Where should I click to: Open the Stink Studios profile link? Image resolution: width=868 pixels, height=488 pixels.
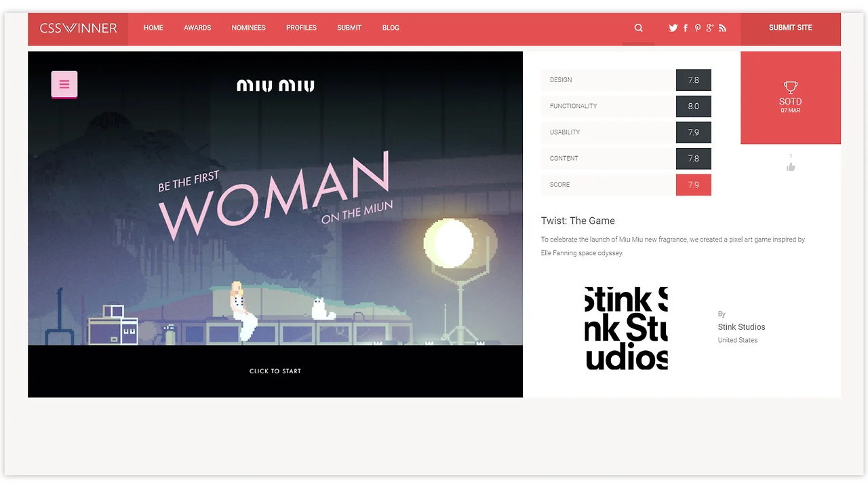click(x=741, y=327)
